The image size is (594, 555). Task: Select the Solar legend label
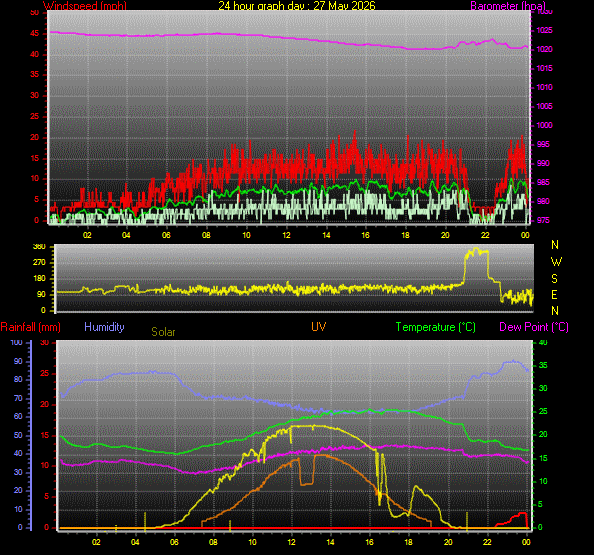pyautogui.click(x=163, y=332)
